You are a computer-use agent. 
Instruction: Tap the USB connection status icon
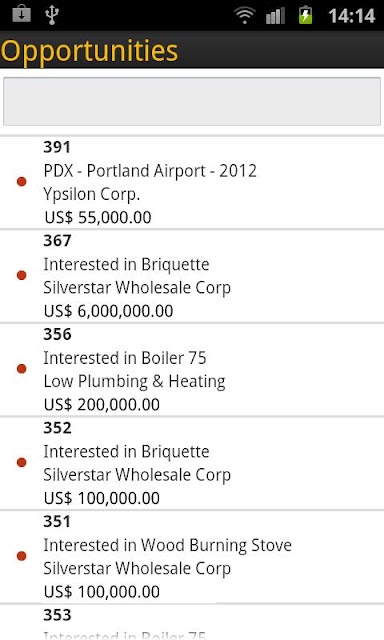point(52,15)
